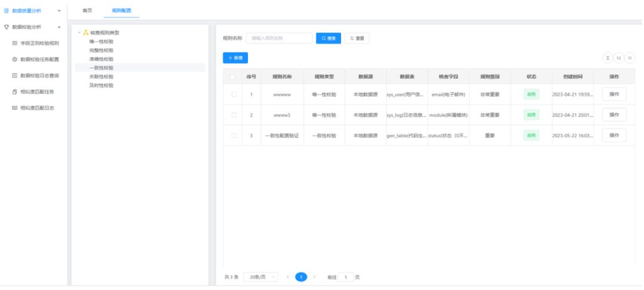Click the gen_table table cell
This screenshot has width=644, height=290.
point(407,135)
